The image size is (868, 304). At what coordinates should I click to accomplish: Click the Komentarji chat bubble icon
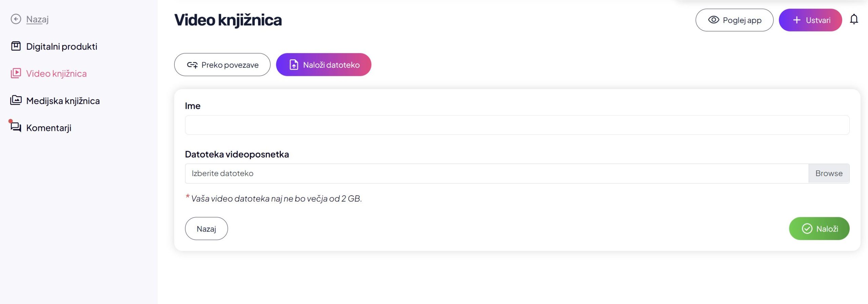(16, 127)
